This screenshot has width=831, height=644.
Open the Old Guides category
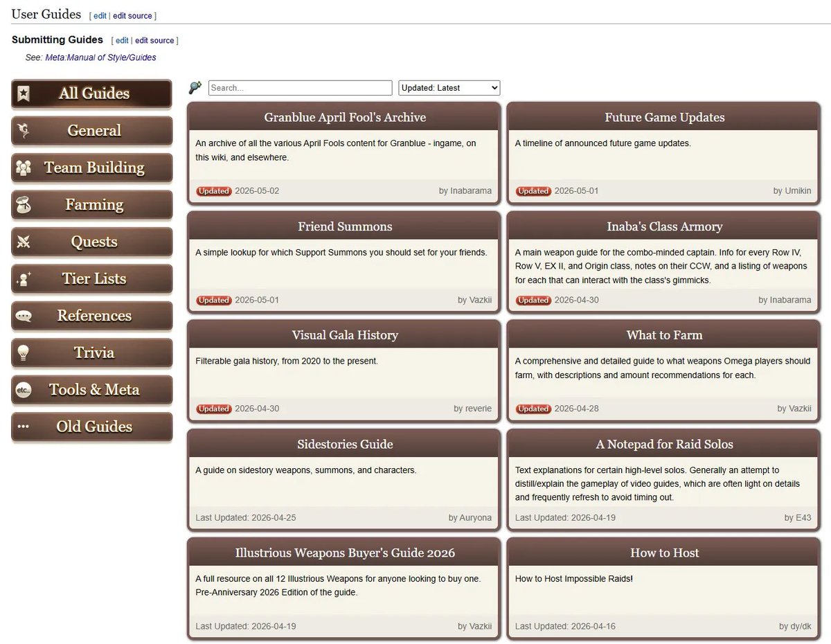coord(91,427)
